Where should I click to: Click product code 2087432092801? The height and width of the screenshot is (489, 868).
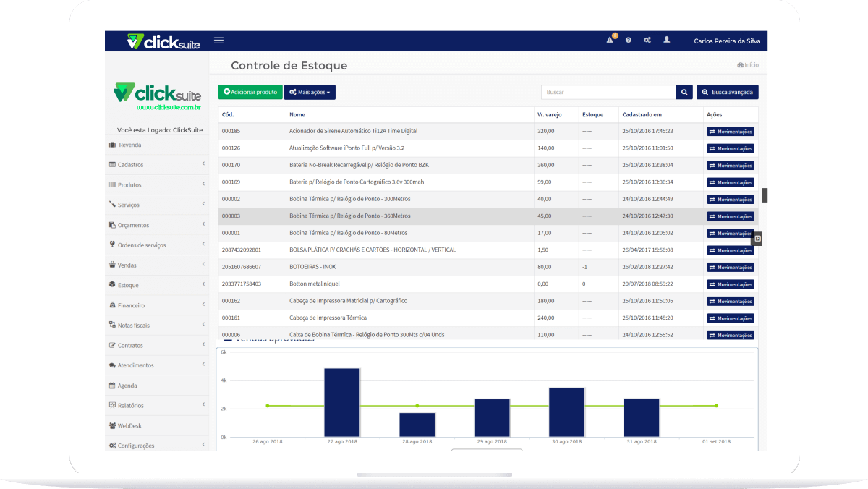pyautogui.click(x=242, y=250)
